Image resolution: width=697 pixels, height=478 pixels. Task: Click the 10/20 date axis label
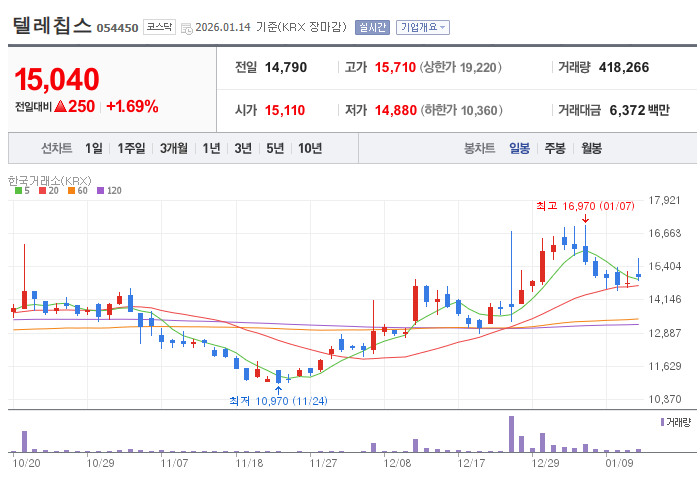(x=26, y=463)
